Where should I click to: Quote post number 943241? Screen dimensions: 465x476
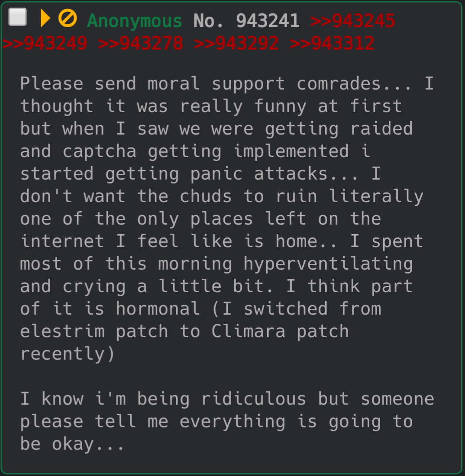point(268,21)
